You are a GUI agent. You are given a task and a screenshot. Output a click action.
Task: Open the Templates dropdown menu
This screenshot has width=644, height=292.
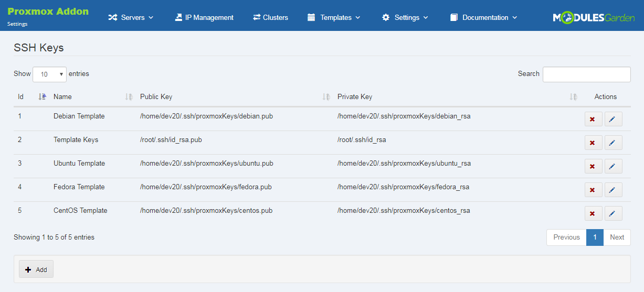pos(334,17)
